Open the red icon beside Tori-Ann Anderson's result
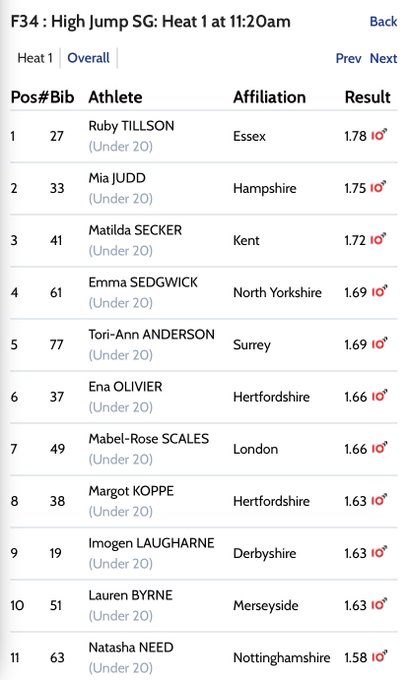Viewport: 408px width, 680px height. point(379,344)
